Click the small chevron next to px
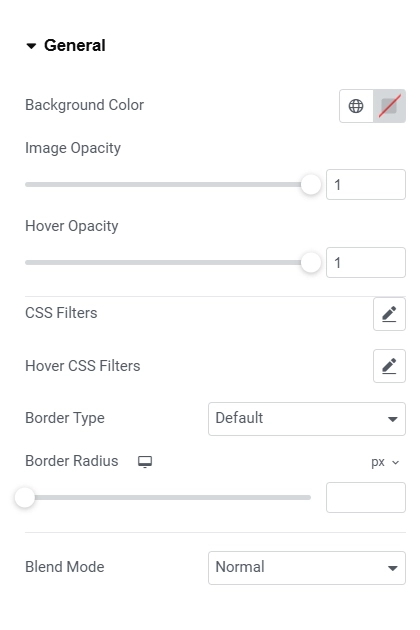The width and height of the screenshot is (420, 630). click(395, 462)
